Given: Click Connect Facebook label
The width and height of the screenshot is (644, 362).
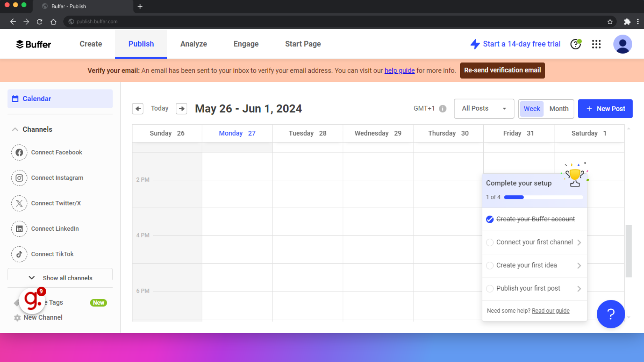Looking at the screenshot, I should tap(57, 153).
